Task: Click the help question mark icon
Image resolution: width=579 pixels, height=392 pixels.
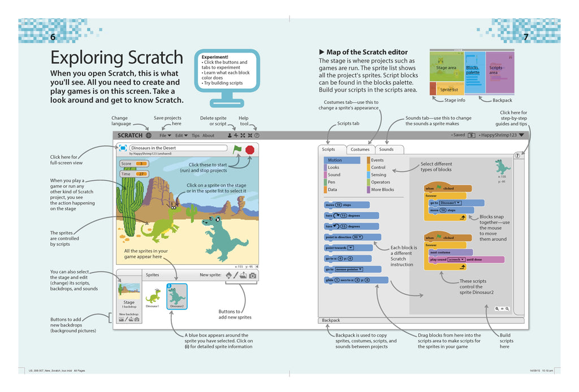Action: pyautogui.click(x=257, y=136)
